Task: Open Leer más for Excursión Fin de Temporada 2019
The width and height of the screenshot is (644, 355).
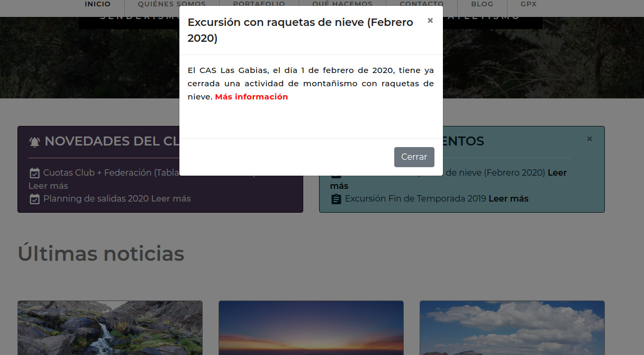Action: 509,199
